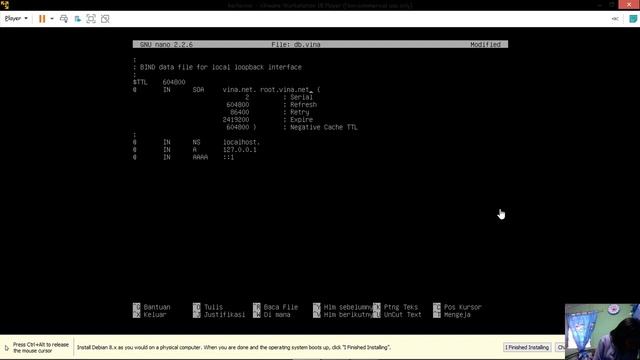Viewport: 640px width, 360px height.
Task: Click the green notes icon at toolbar right
Action: click(x=633, y=19)
